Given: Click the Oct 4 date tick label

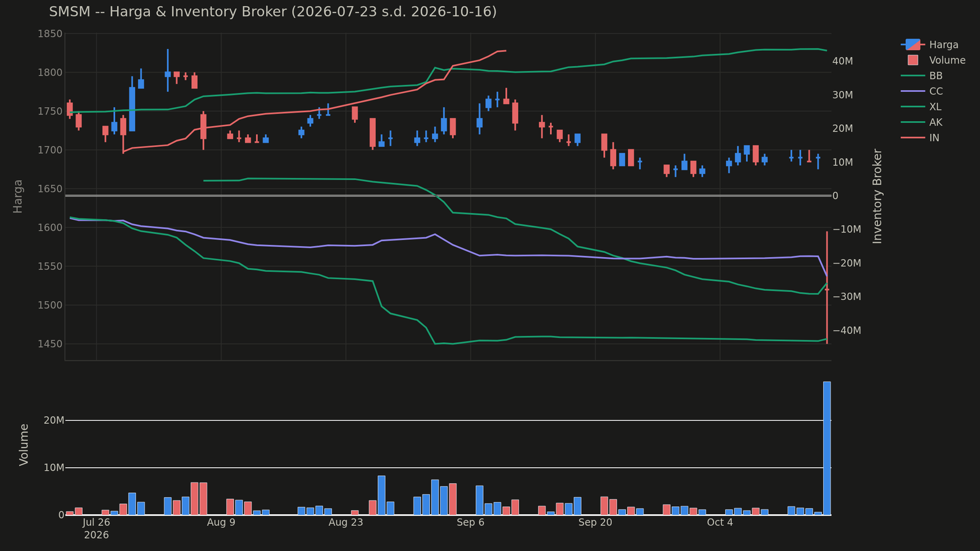Looking at the screenshot, I should click(720, 522).
